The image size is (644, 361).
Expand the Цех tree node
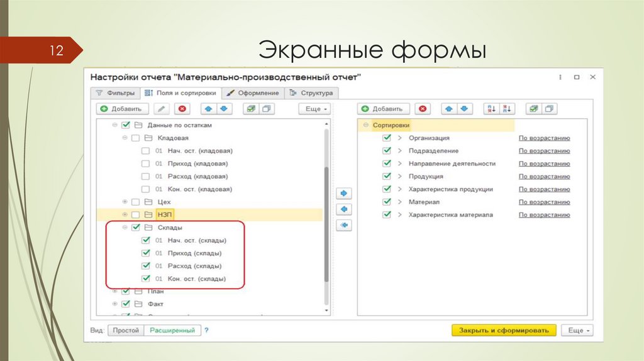pos(125,202)
